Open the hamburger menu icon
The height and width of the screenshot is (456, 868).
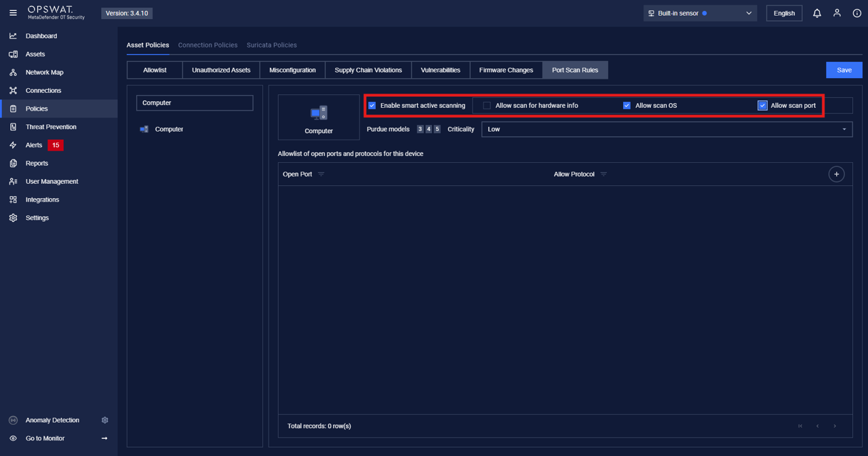point(13,13)
